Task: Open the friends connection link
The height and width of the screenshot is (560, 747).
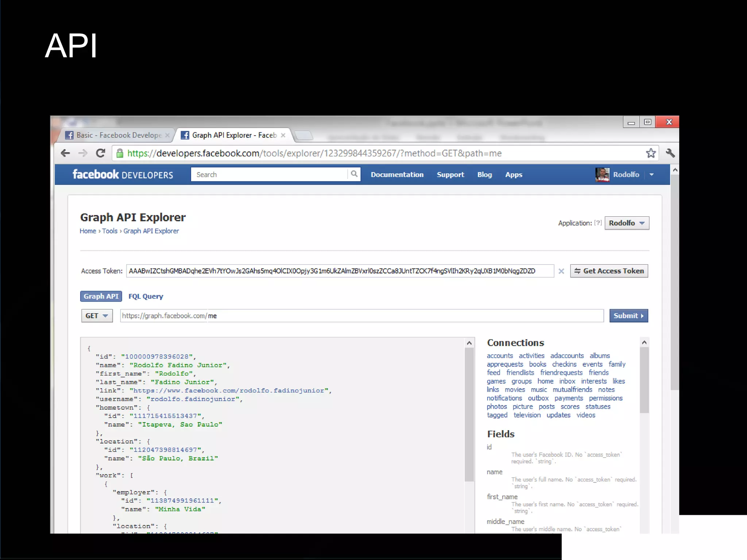Action: (x=598, y=373)
